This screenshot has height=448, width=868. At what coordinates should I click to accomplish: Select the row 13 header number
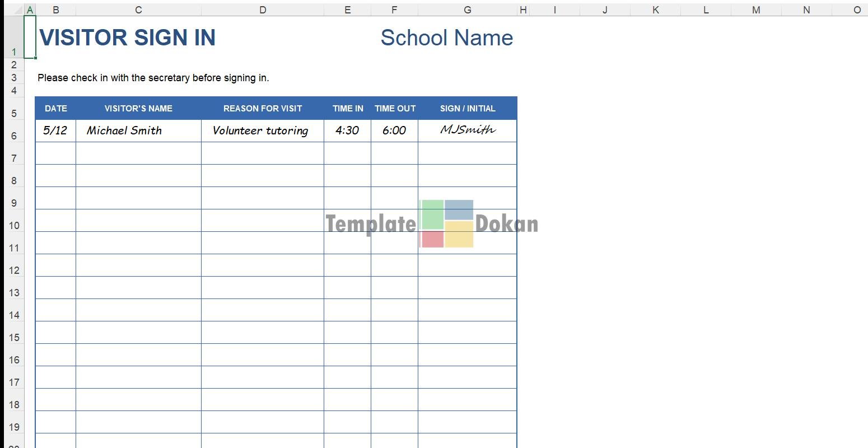click(x=14, y=292)
